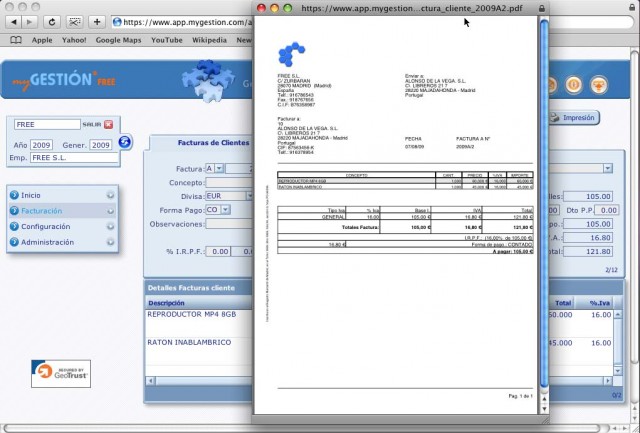The width and height of the screenshot is (640, 433).
Task: Open Configuración in the side menu
Action: coord(46,226)
